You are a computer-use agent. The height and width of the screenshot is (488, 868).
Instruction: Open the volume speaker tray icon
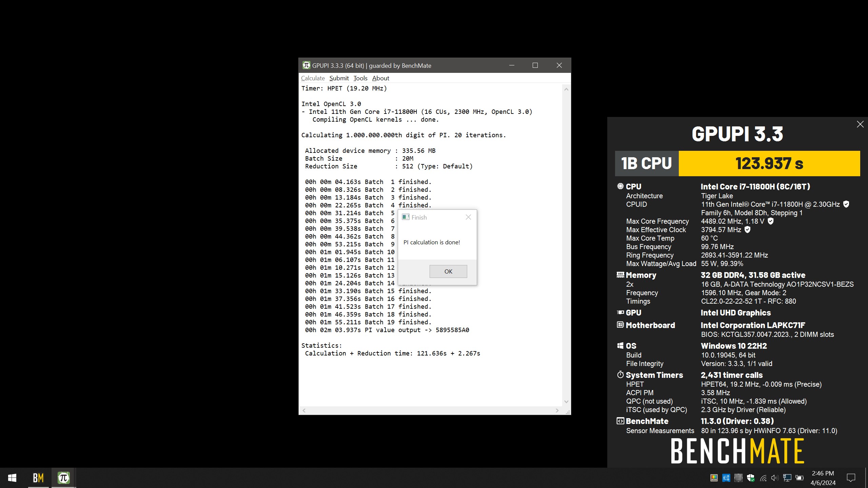coord(775,478)
